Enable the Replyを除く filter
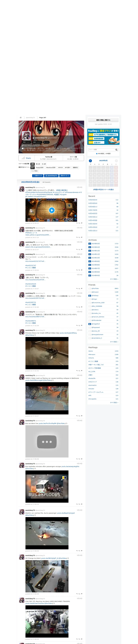The height and width of the screenshot is (644, 138). point(40,168)
